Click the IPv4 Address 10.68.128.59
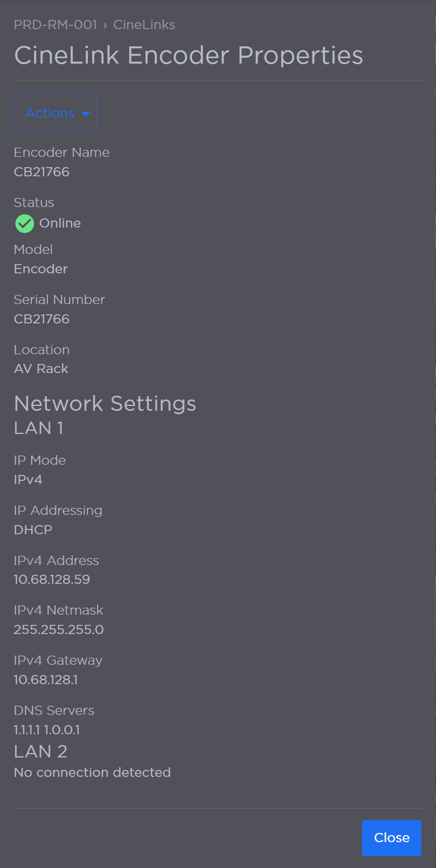 point(52,579)
